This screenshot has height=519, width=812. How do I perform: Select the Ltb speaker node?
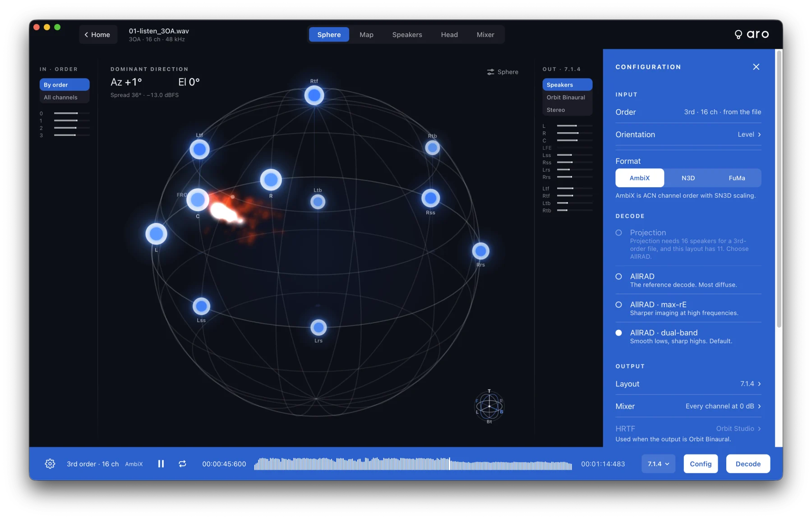pyautogui.click(x=318, y=202)
